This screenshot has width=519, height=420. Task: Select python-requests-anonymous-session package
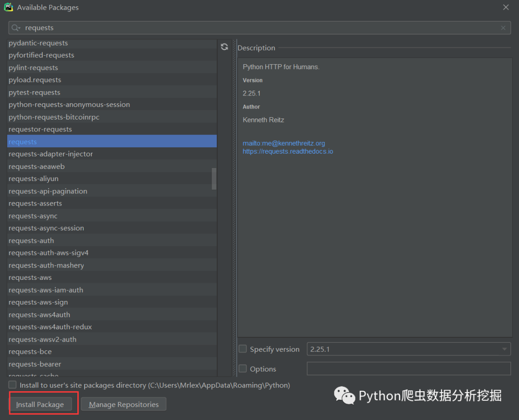[112, 105]
